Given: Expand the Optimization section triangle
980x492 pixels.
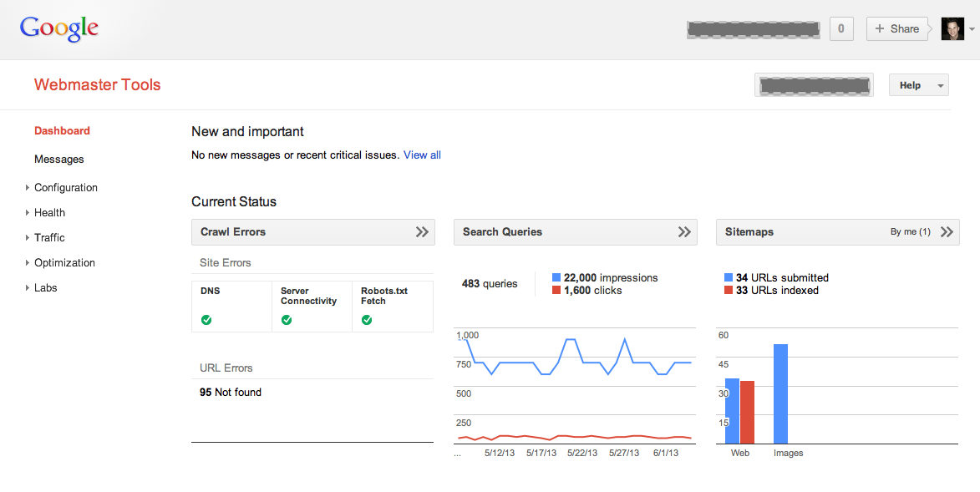Looking at the screenshot, I should coord(27,262).
